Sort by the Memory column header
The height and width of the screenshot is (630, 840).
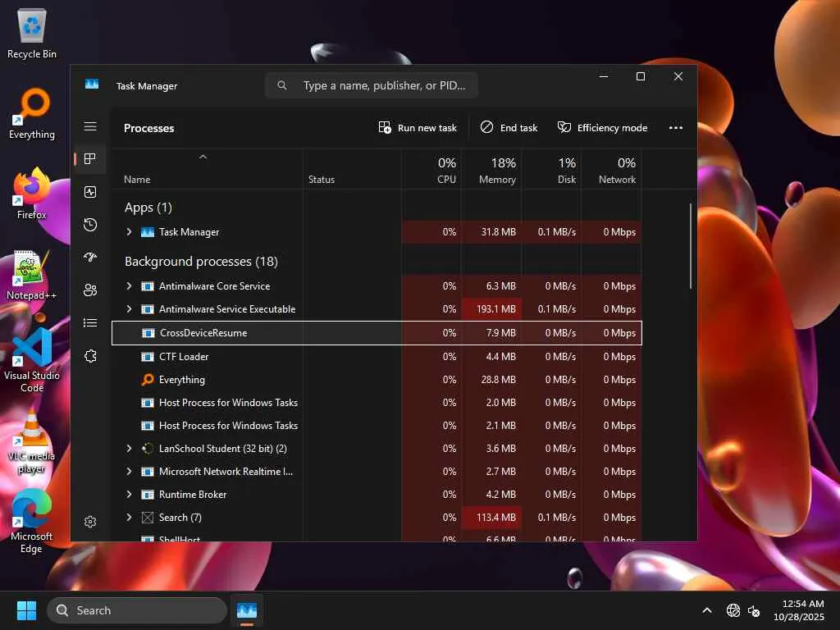click(491, 170)
